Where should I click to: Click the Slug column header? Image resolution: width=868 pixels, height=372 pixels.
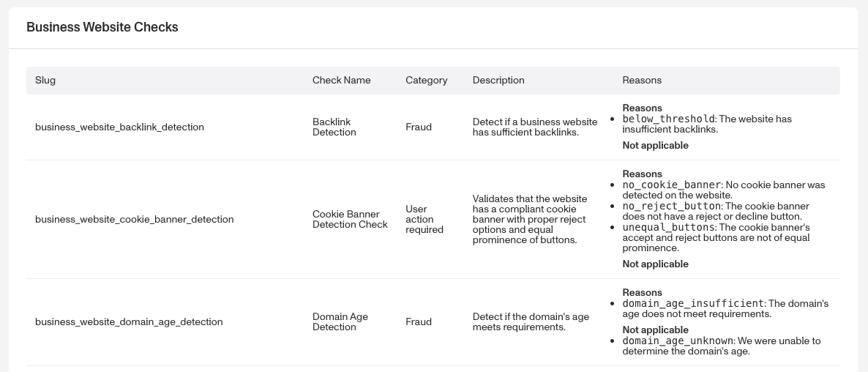45,81
